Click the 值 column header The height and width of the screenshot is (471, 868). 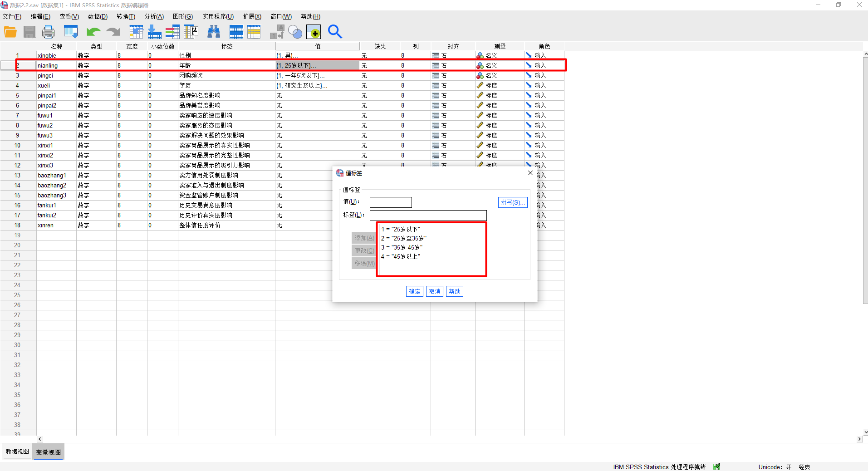[317, 46]
